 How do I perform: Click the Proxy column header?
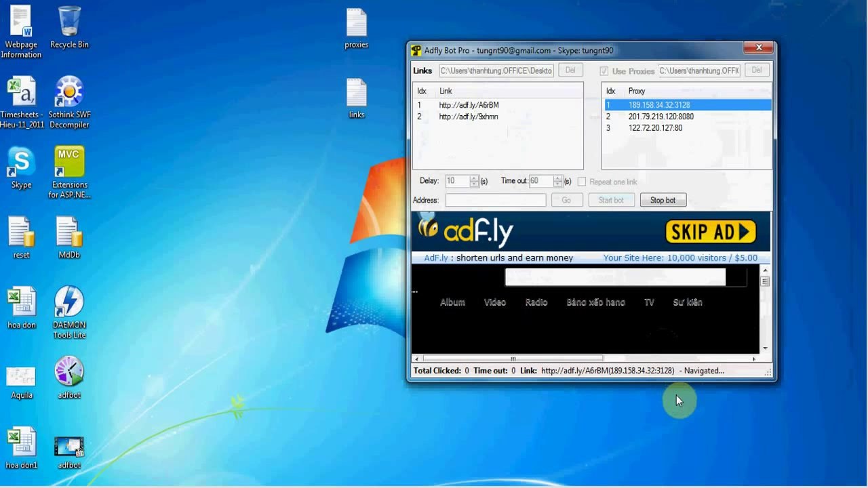[637, 91]
